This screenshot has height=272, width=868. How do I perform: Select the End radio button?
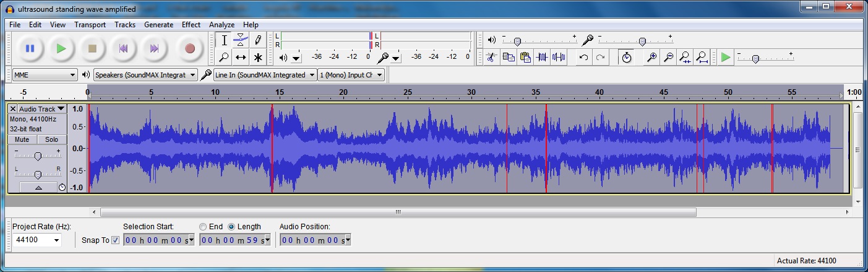coord(203,227)
